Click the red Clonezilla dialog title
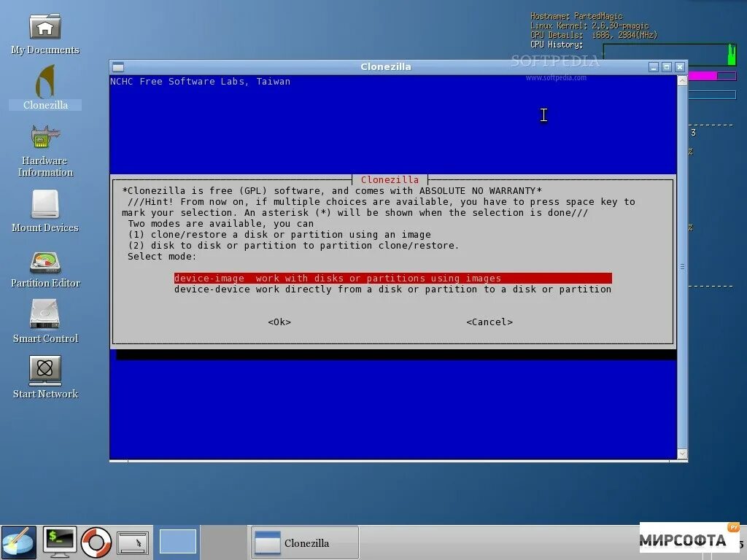 pyautogui.click(x=390, y=179)
